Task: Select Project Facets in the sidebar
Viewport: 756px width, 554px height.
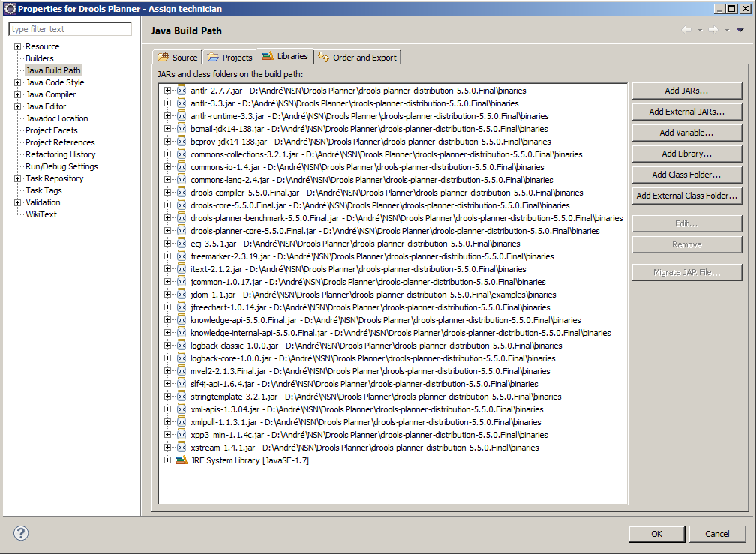Action: pos(51,130)
